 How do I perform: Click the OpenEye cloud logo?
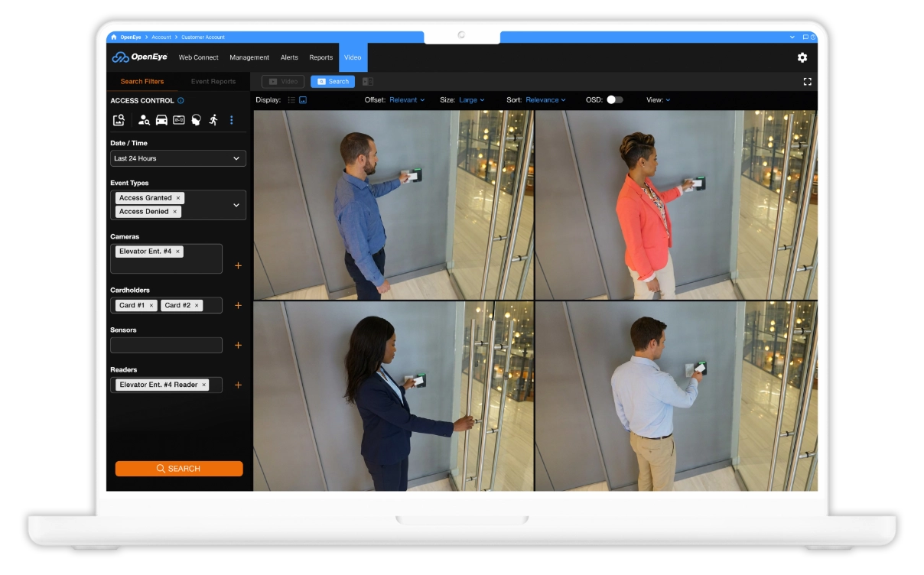click(139, 57)
